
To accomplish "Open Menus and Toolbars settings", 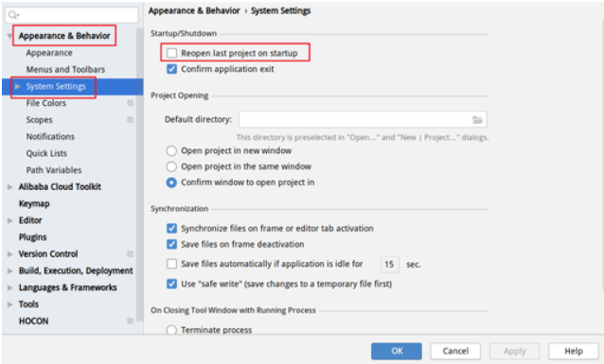I will click(65, 70).
